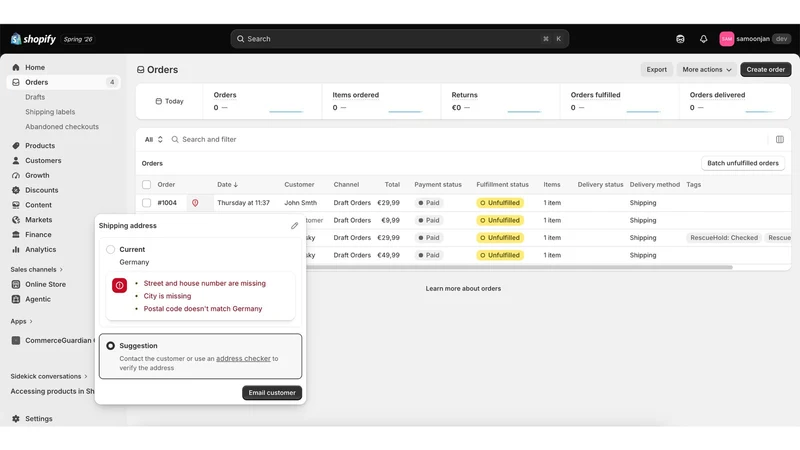Click the Shopify logo
800x450 pixels.
point(33,39)
